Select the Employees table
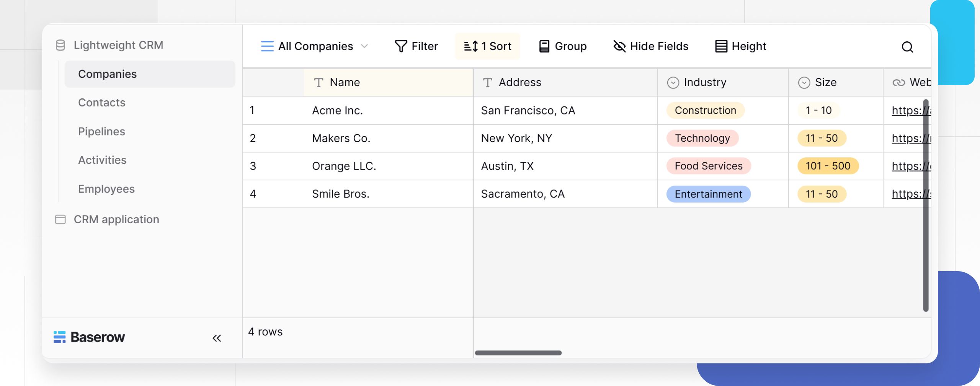 [106, 189]
